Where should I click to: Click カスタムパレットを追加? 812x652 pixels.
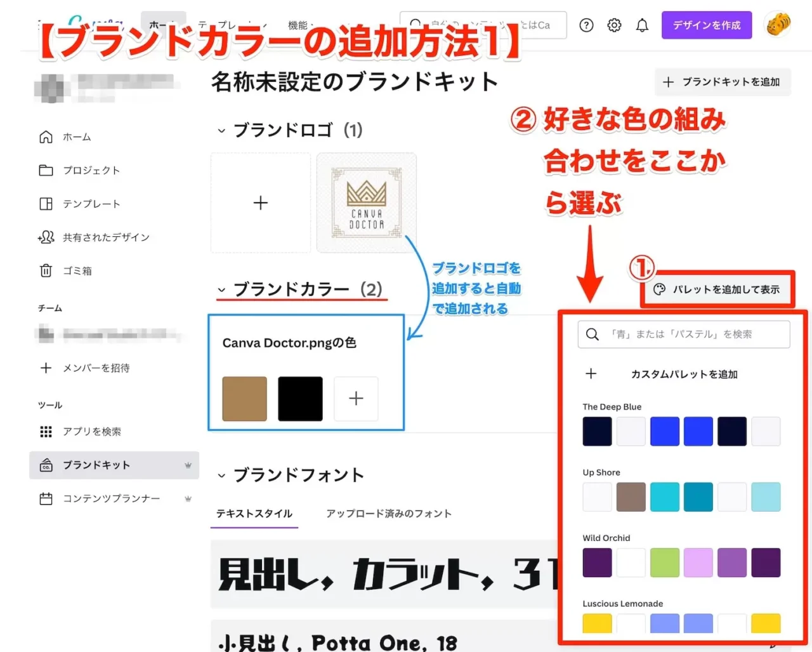pyautogui.click(x=684, y=375)
